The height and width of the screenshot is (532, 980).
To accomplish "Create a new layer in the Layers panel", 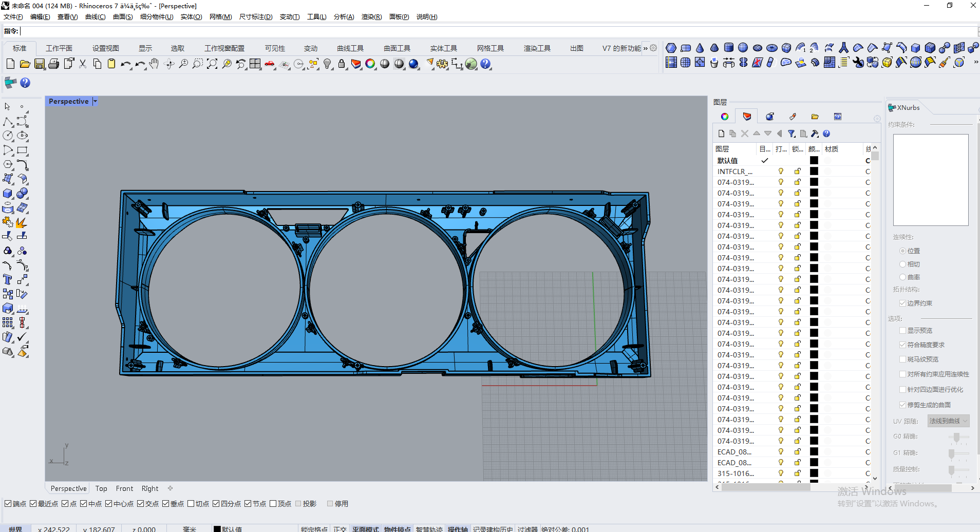I will [721, 134].
